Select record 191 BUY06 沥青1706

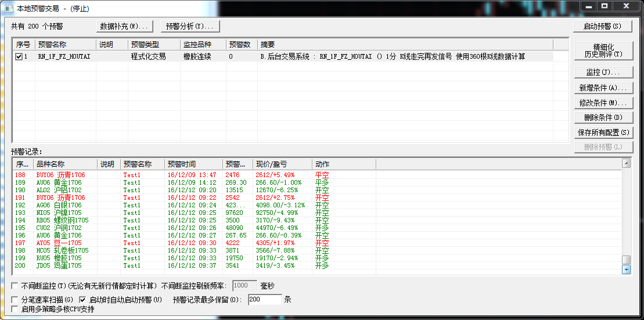coord(316,197)
